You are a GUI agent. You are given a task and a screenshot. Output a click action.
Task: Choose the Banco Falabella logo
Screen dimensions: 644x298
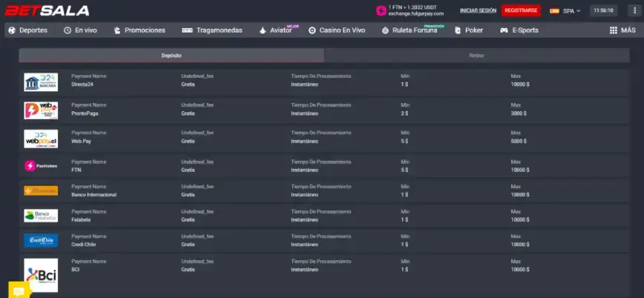pos(41,216)
